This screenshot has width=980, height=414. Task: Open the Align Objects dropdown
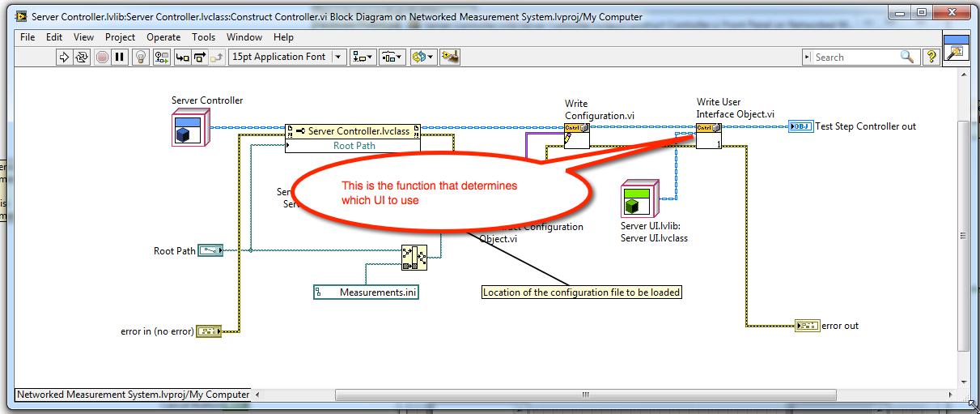point(362,57)
